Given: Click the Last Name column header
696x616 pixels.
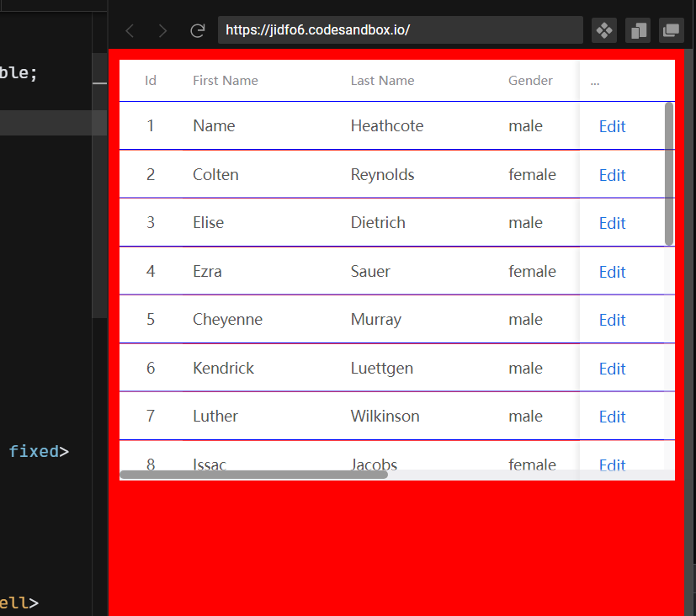Looking at the screenshot, I should (x=383, y=80).
